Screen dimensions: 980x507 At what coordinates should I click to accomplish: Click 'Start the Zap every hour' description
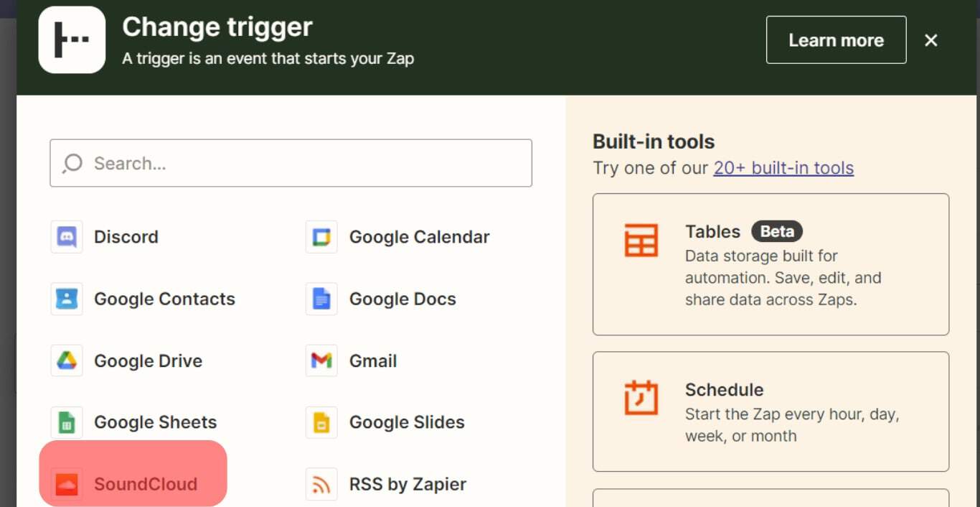tap(792, 425)
